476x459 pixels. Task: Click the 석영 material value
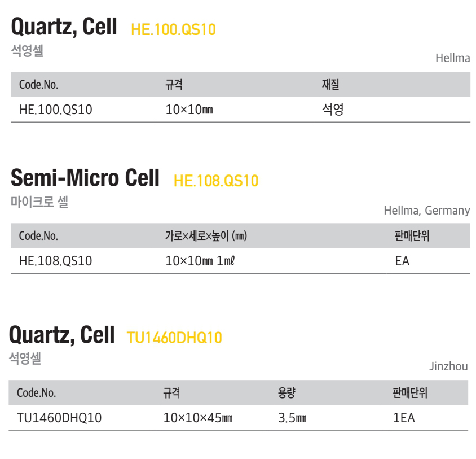point(333,110)
